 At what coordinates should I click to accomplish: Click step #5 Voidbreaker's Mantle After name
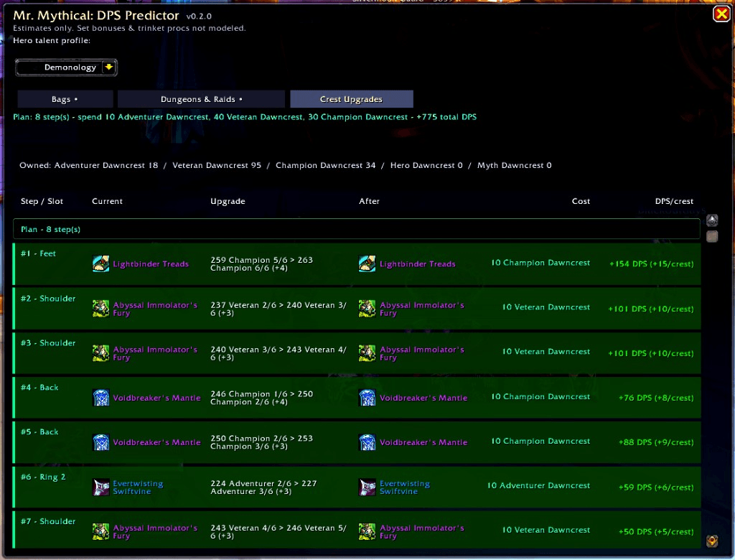(423, 442)
